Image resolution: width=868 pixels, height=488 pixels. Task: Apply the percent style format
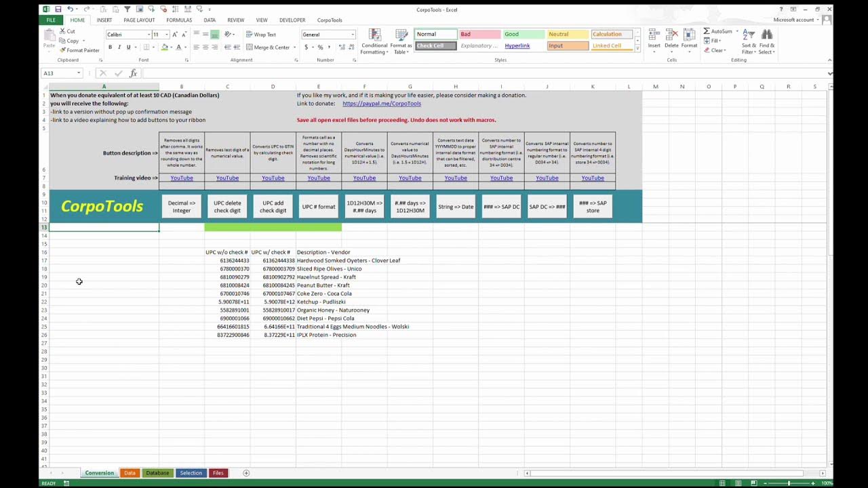click(x=320, y=47)
